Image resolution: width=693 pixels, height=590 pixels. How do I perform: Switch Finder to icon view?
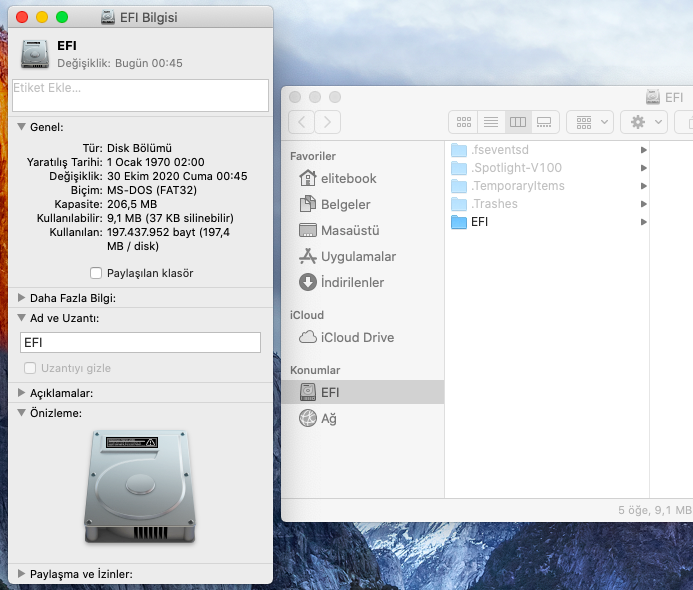(x=463, y=122)
